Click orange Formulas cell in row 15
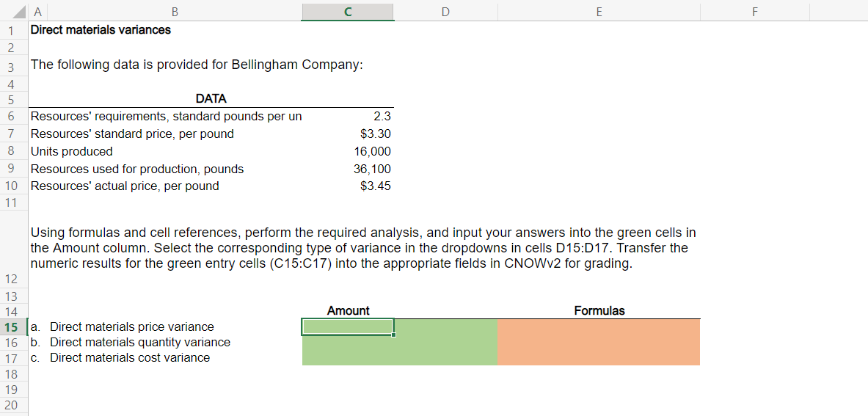 [x=598, y=326]
